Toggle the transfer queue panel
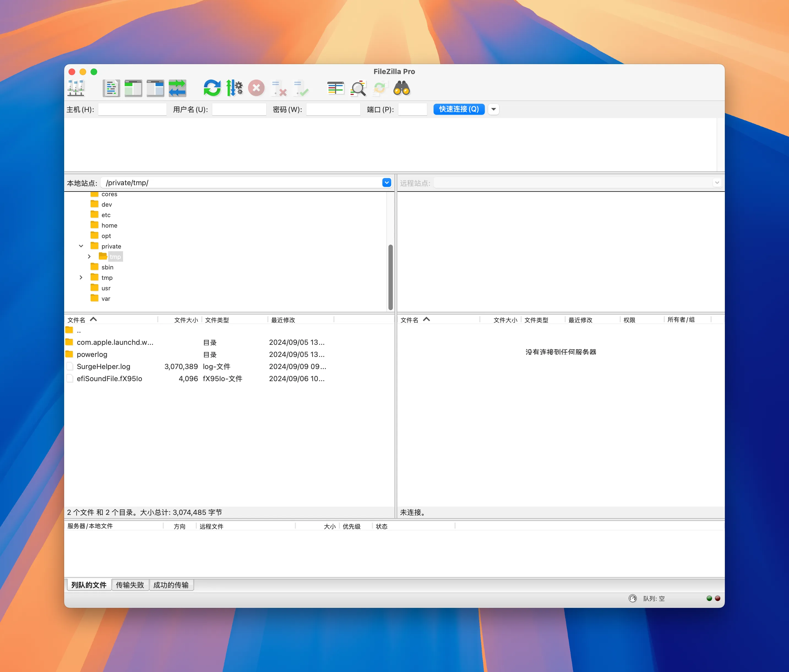 (177, 88)
